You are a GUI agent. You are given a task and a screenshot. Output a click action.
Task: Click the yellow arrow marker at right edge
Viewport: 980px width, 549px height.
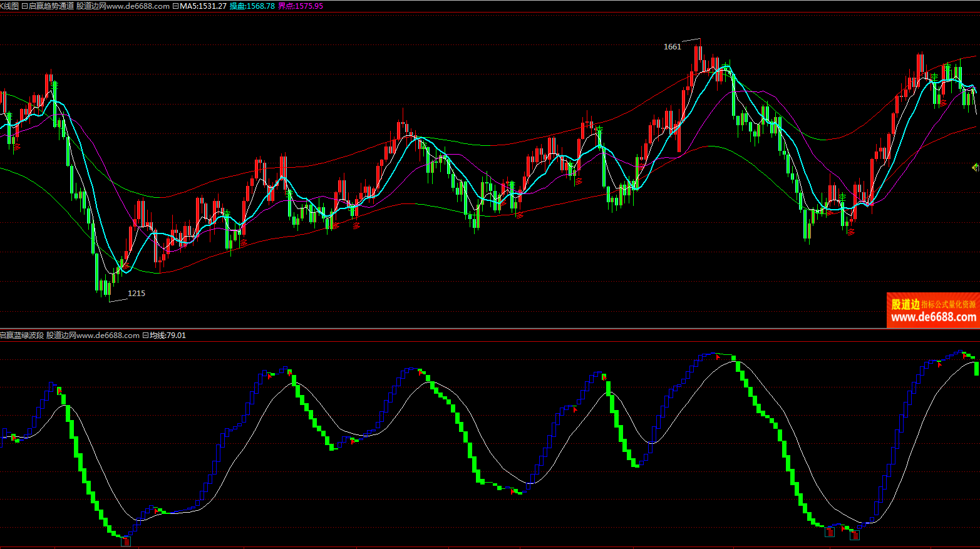point(975,167)
